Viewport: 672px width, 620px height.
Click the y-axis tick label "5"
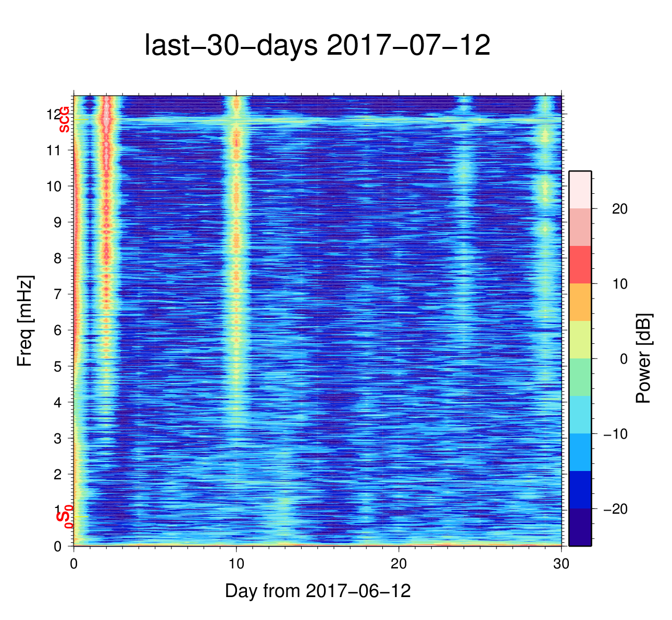click(57, 366)
